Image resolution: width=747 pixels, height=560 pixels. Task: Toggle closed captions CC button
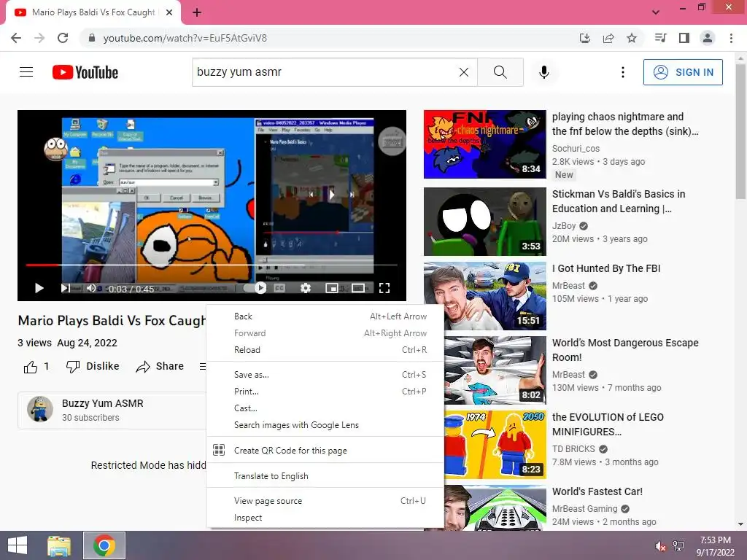coord(279,288)
